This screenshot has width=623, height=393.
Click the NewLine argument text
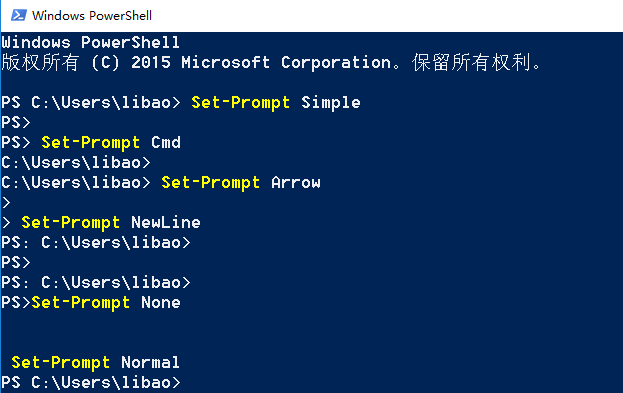point(166,223)
